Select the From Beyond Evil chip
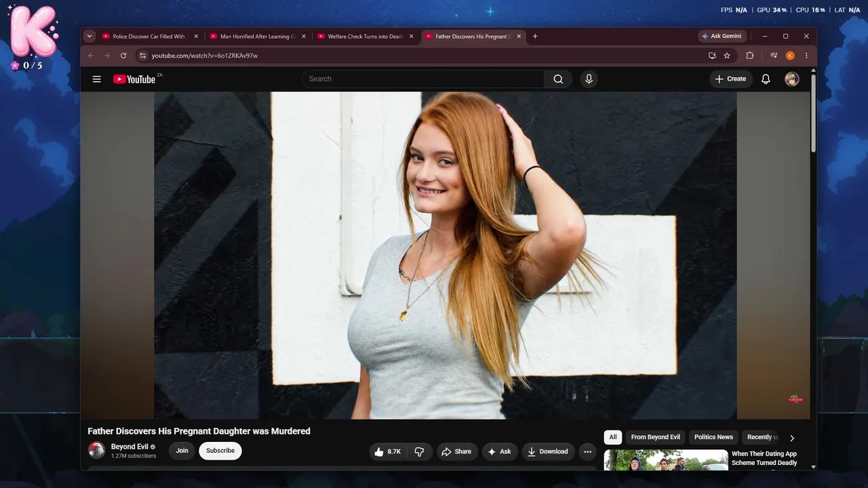Screen dimensions: 868x488 pos(655,437)
